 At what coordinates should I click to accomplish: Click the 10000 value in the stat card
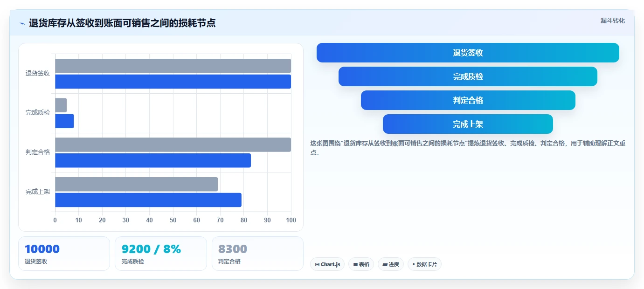(x=42, y=249)
